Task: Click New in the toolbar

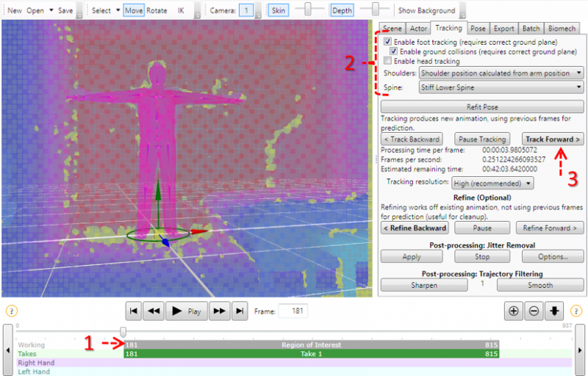Action: 14,10
